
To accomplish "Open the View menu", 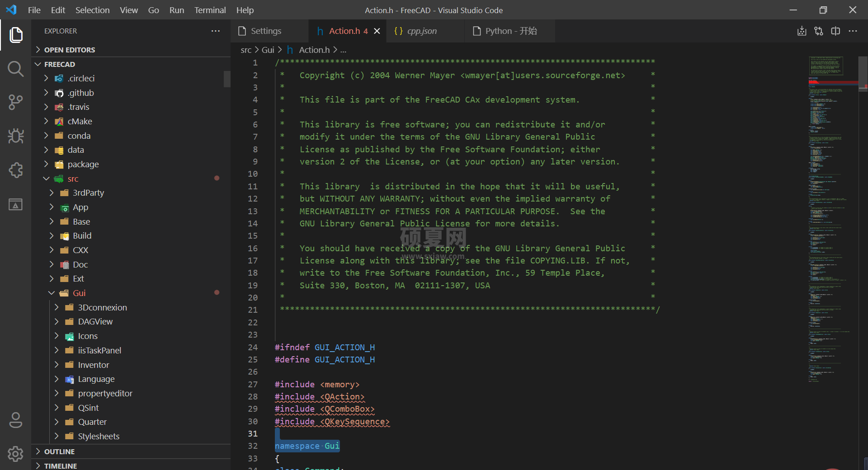I will (x=129, y=10).
